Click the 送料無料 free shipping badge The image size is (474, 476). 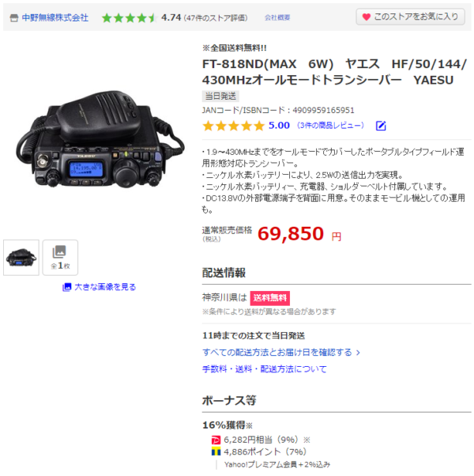click(269, 298)
